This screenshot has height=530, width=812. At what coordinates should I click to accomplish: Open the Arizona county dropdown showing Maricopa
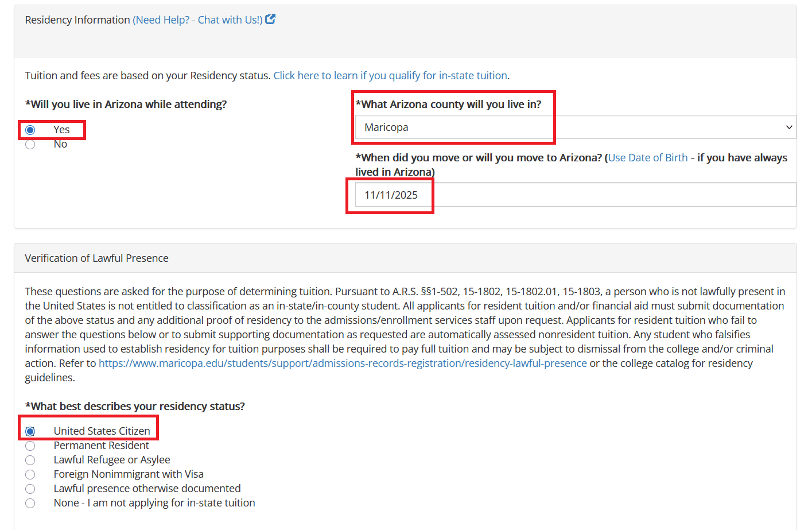pyautogui.click(x=575, y=127)
